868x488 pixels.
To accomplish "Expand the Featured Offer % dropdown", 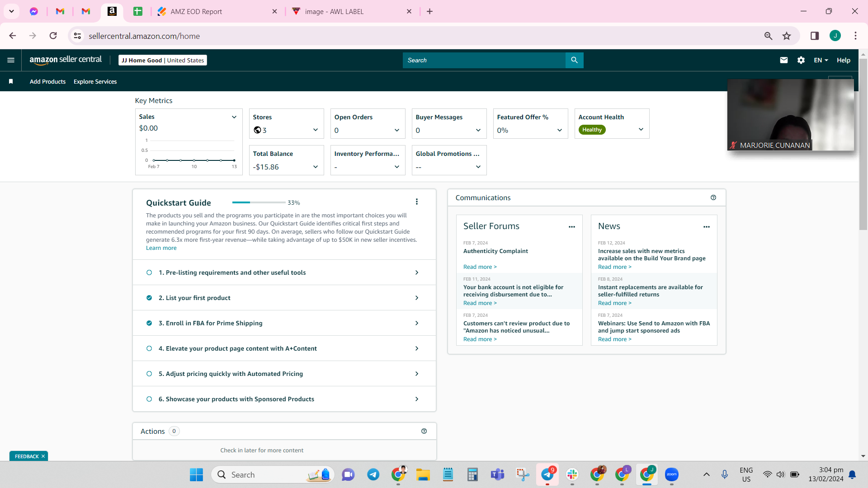I will (560, 130).
